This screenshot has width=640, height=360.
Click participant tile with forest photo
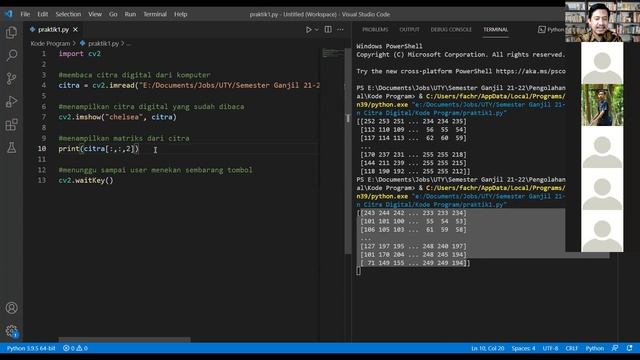click(602, 105)
